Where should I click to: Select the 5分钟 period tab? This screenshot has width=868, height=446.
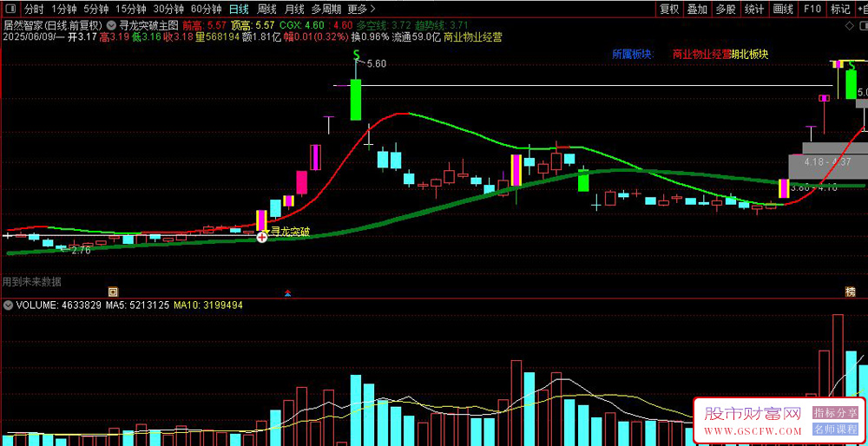coord(96,9)
